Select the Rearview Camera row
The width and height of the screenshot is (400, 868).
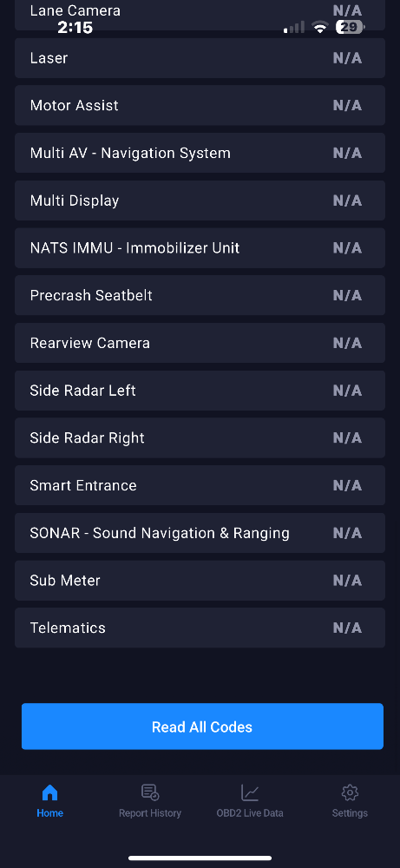(200, 343)
